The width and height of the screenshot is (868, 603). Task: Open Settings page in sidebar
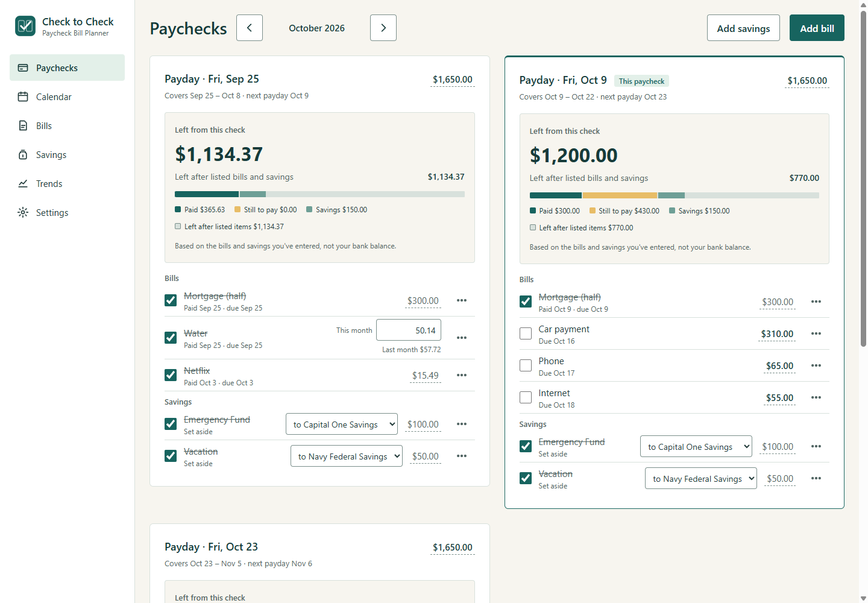(67, 212)
